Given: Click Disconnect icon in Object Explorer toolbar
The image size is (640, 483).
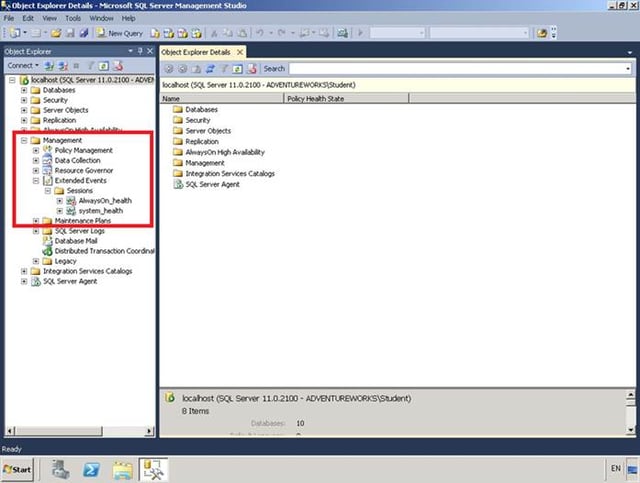Looking at the screenshot, I should pos(63,66).
